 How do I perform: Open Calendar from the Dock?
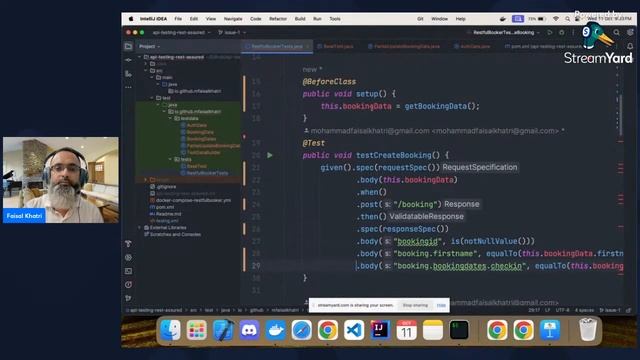point(407,330)
